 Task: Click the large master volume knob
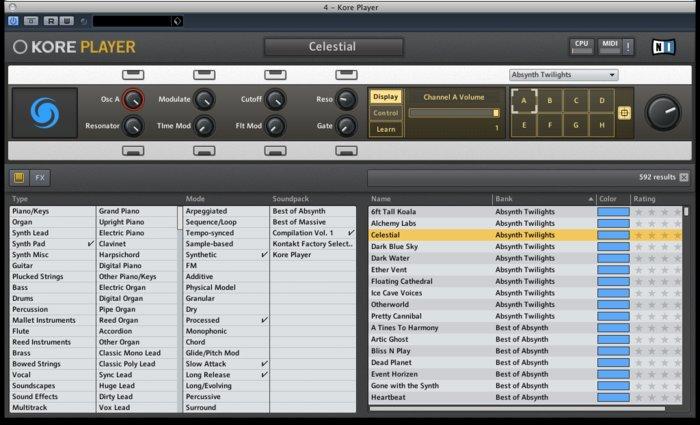(x=663, y=112)
